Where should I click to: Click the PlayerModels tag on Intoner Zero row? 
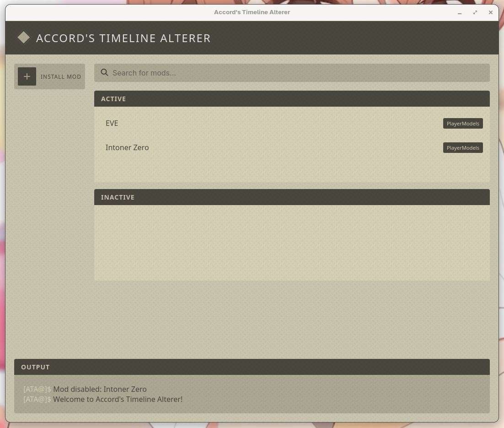tap(463, 148)
